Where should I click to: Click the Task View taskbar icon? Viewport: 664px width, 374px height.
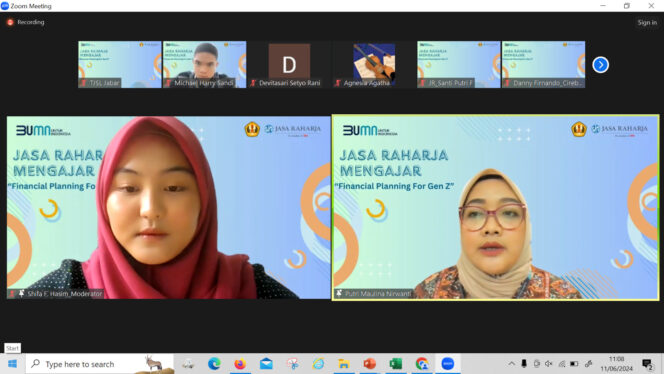[188, 364]
